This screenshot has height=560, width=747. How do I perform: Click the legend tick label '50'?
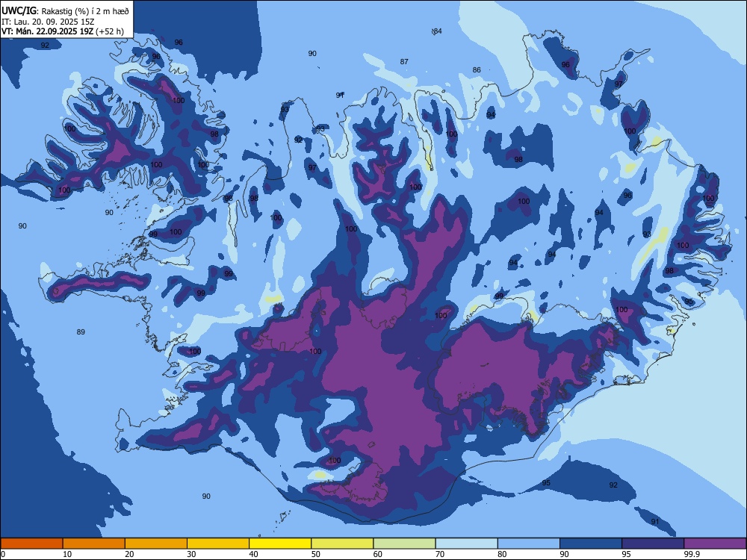tap(316, 554)
